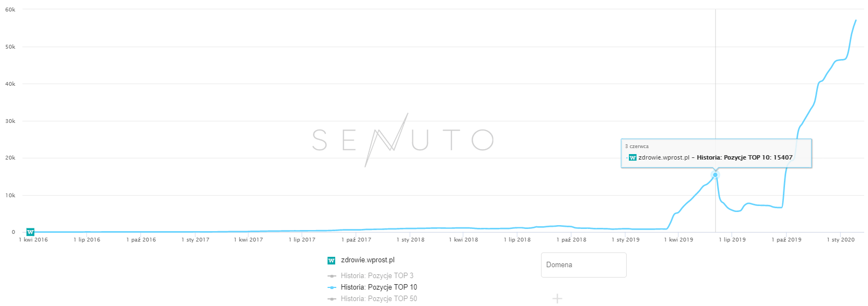The height and width of the screenshot is (306, 868).
Task: Click the Wprost icon in the legend
Action: (331, 261)
